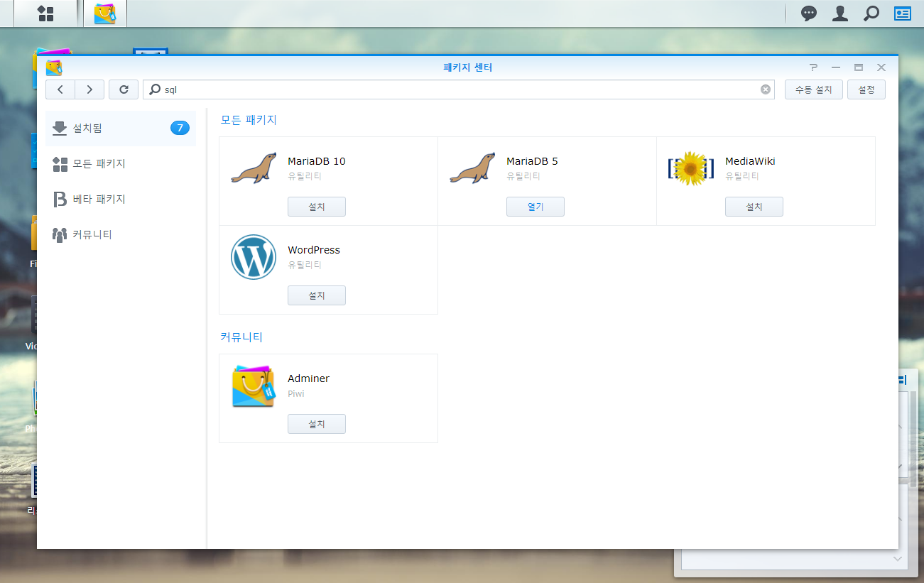Click the MariaDB 5 seal icon

pyautogui.click(x=472, y=168)
